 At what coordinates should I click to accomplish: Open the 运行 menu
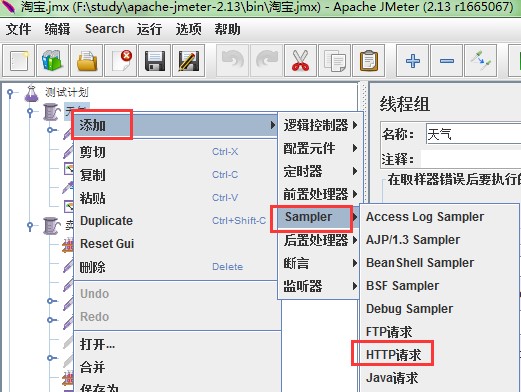(149, 29)
